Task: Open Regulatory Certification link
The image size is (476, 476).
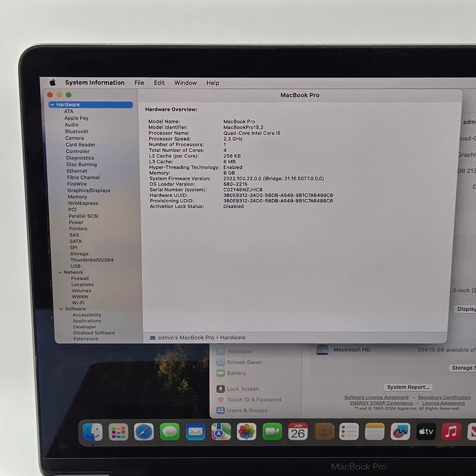Action: coord(444,397)
